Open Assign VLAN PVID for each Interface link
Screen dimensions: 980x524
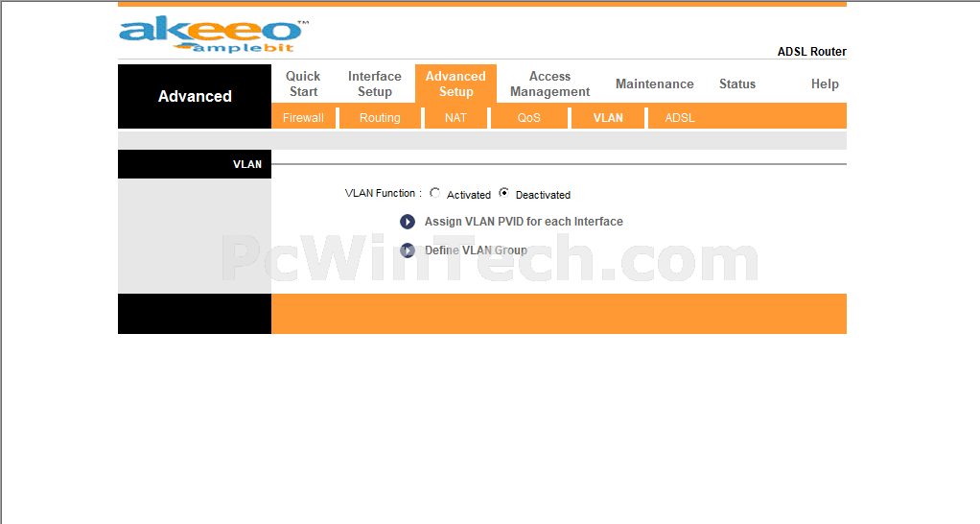(x=524, y=222)
